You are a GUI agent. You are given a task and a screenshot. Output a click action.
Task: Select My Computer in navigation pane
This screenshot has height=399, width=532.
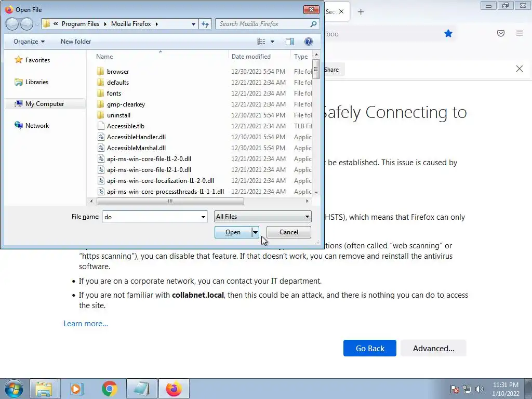pos(45,104)
